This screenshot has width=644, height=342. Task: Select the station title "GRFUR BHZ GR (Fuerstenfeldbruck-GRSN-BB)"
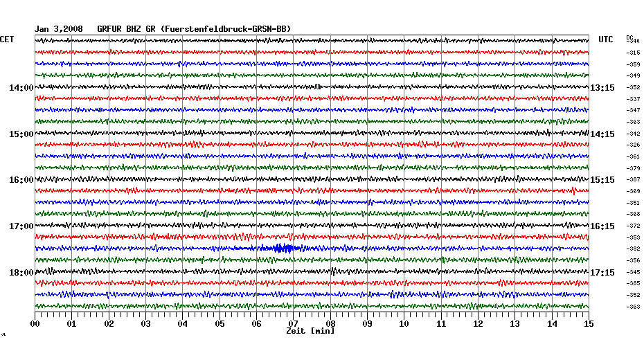[194, 29]
